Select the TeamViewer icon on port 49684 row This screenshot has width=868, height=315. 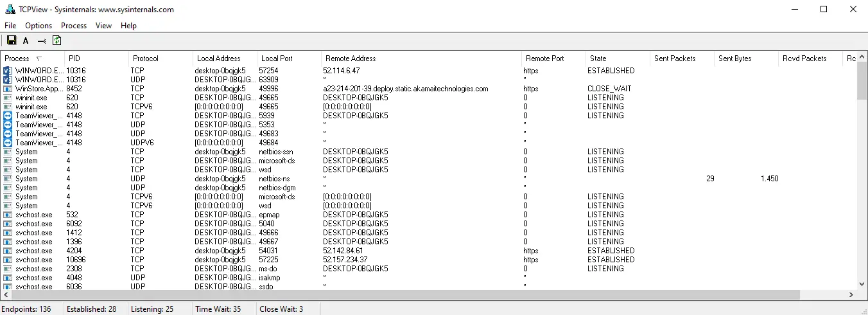pyautogui.click(x=8, y=143)
